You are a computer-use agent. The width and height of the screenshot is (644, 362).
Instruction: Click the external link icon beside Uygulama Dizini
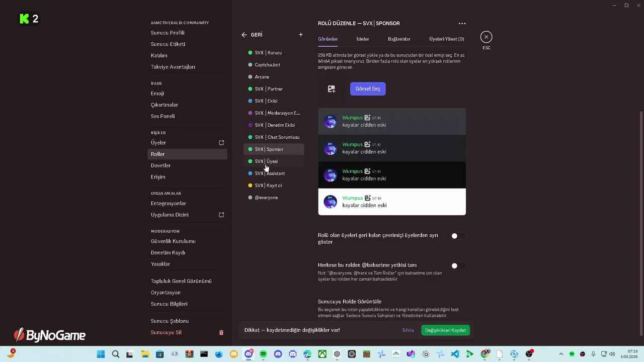tap(221, 215)
